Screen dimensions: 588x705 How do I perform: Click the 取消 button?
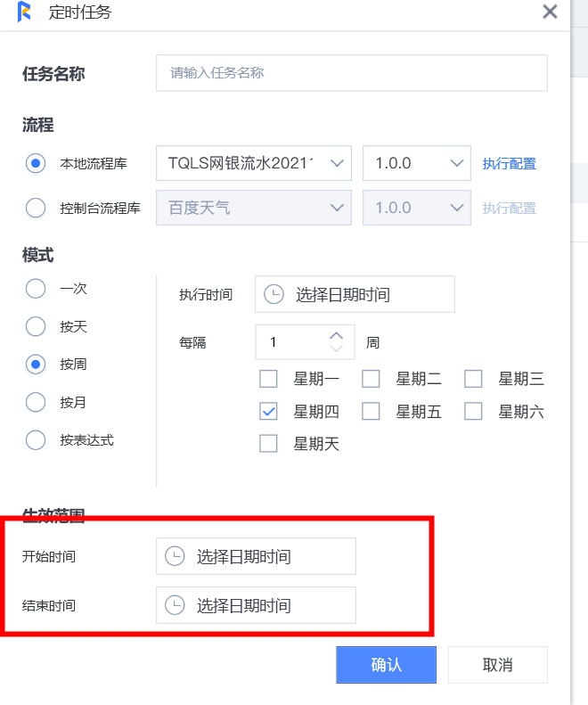click(x=497, y=665)
